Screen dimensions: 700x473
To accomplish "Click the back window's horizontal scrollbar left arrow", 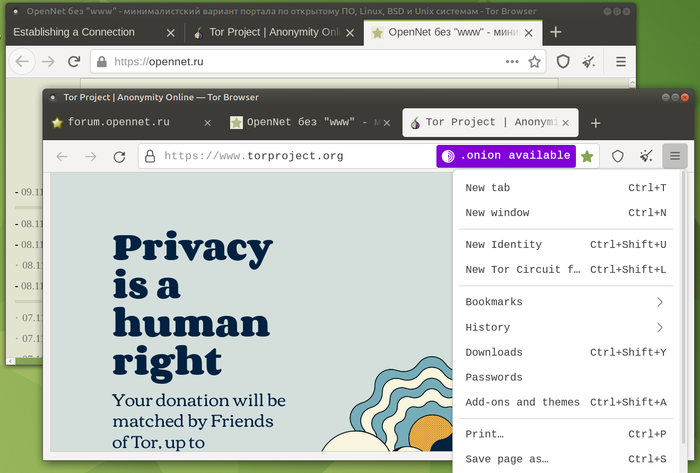I will point(11,361).
